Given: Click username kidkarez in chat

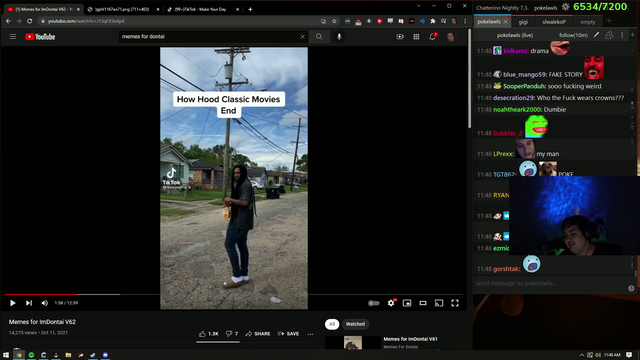Looking at the screenshot, I should pos(516,51).
